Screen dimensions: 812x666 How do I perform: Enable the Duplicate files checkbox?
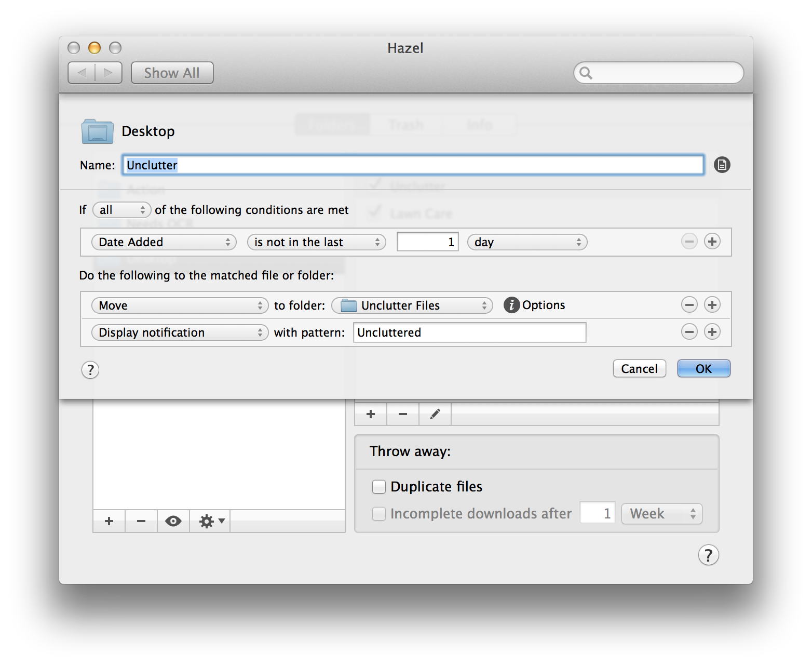click(379, 487)
